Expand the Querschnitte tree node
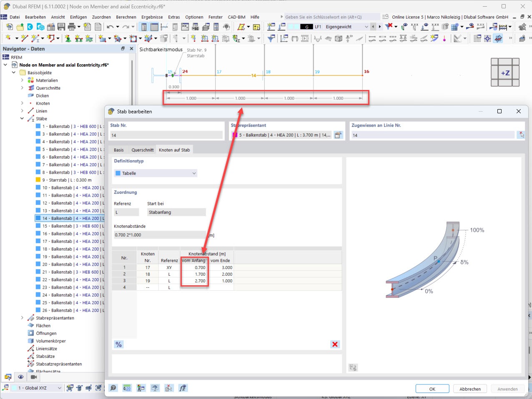The width and height of the screenshot is (532, 399). [x=22, y=88]
